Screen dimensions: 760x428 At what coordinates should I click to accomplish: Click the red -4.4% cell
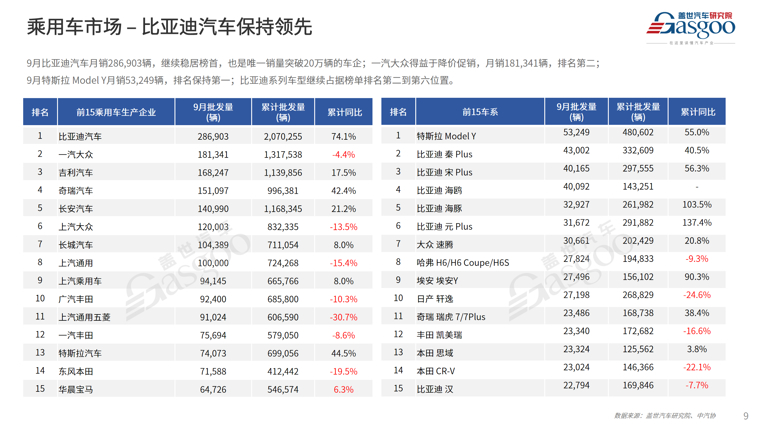[344, 155]
